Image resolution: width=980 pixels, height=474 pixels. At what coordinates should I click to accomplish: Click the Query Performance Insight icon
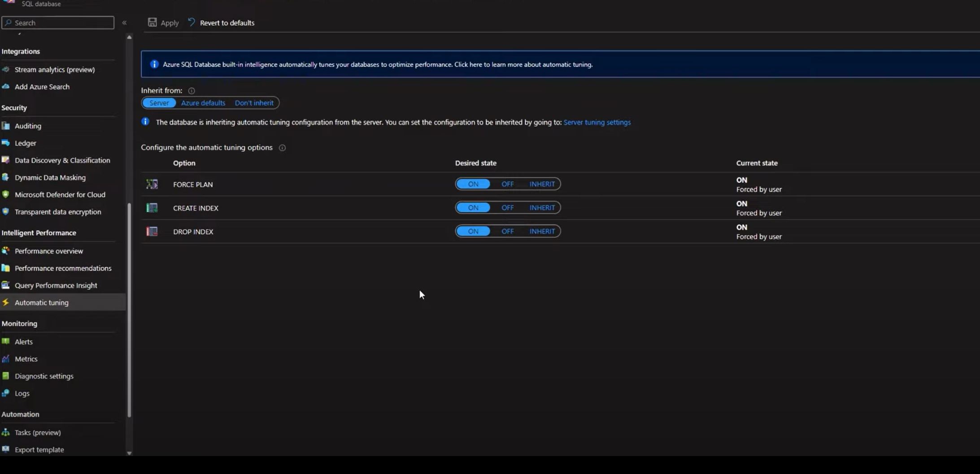(6, 285)
